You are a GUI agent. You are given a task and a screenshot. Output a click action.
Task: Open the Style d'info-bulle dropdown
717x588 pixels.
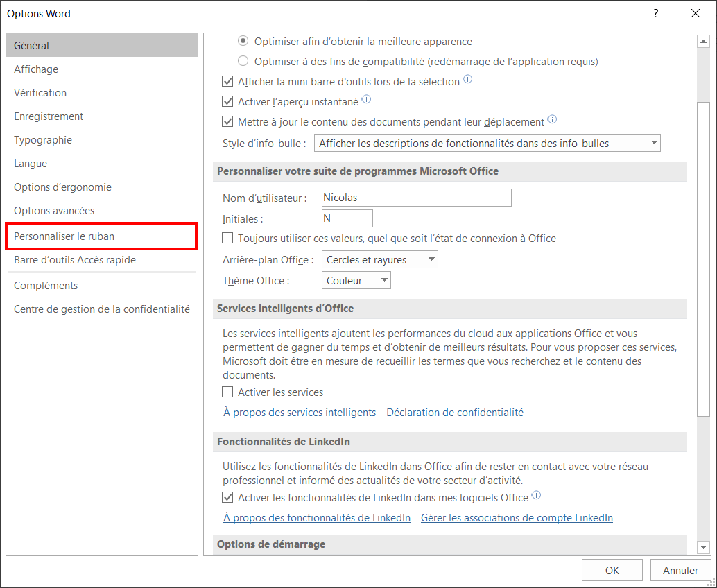pos(487,143)
